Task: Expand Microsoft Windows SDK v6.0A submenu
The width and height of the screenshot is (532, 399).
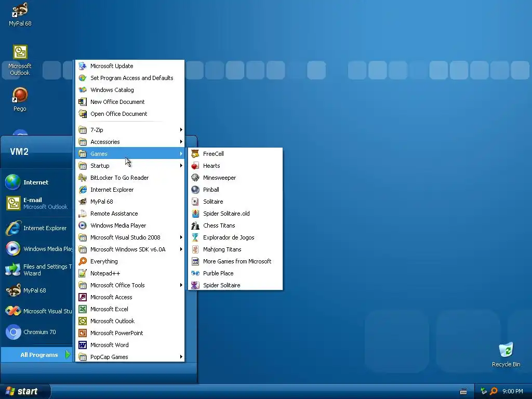Action: coord(130,249)
